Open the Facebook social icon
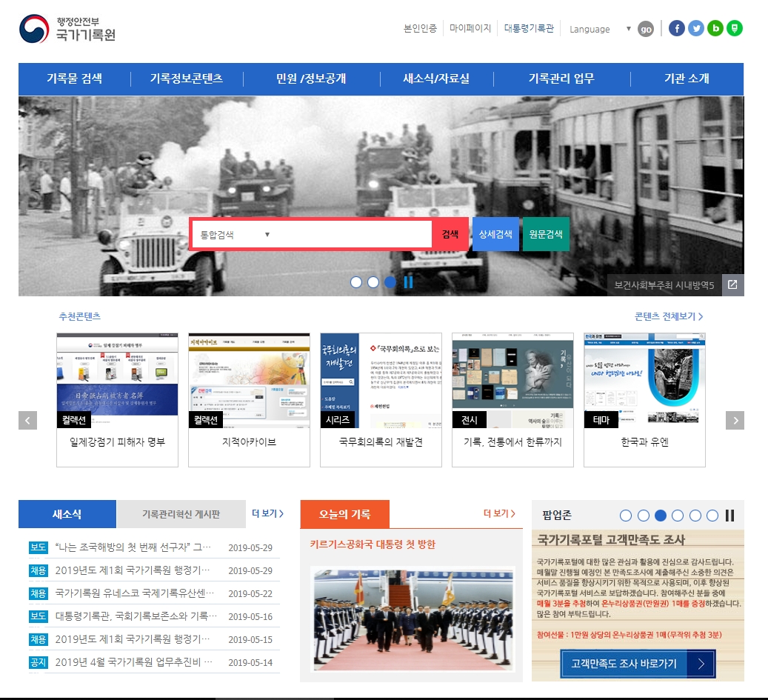This screenshot has width=768, height=700. click(x=676, y=29)
